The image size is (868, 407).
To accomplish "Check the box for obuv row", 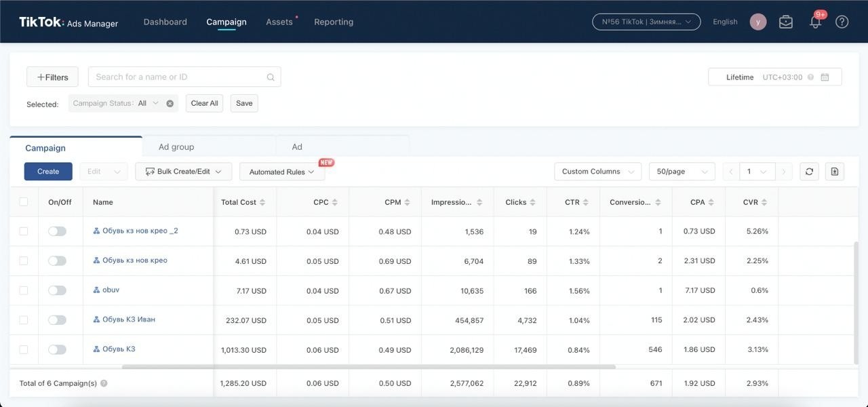I will click(24, 290).
